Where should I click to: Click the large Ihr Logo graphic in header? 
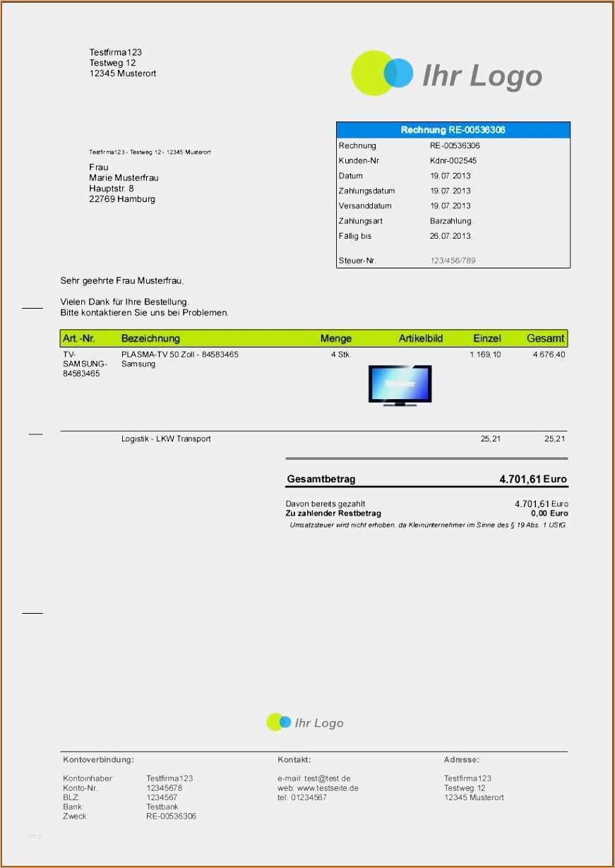click(446, 74)
